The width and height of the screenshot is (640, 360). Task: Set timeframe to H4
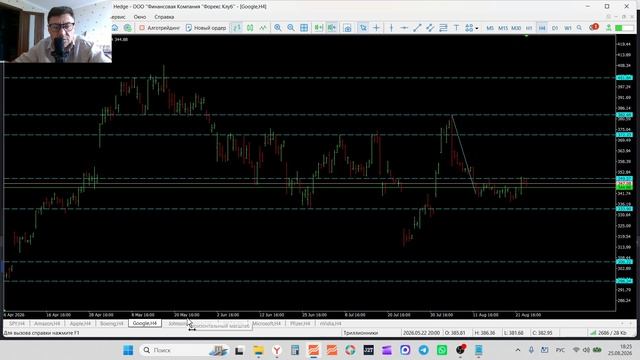click(x=542, y=28)
